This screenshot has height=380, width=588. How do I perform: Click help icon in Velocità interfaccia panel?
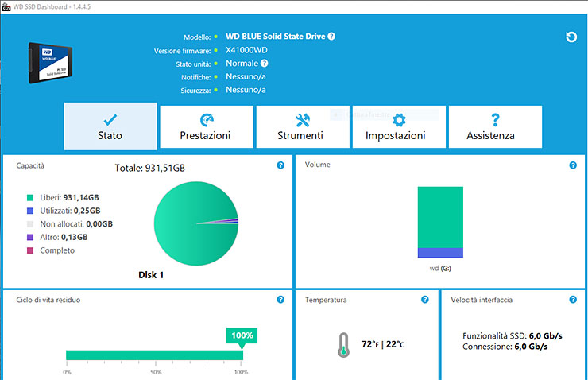click(573, 300)
